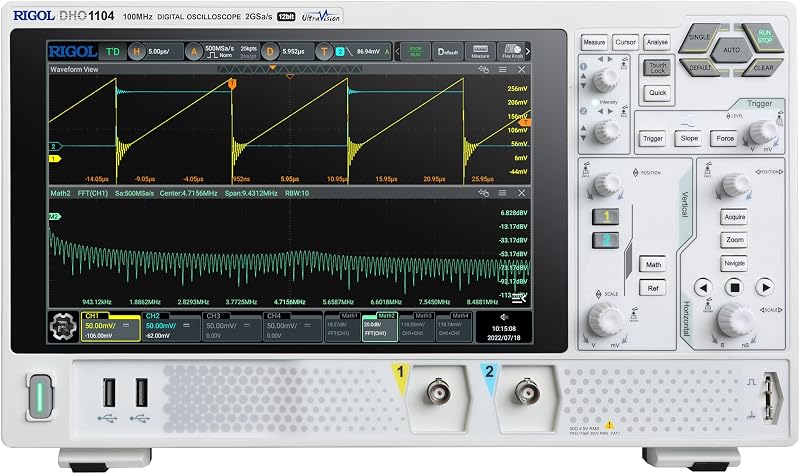Open the Waveform View hamburger menu
The width and height of the screenshot is (800, 474).
pyautogui.click(x=503, y=69)
